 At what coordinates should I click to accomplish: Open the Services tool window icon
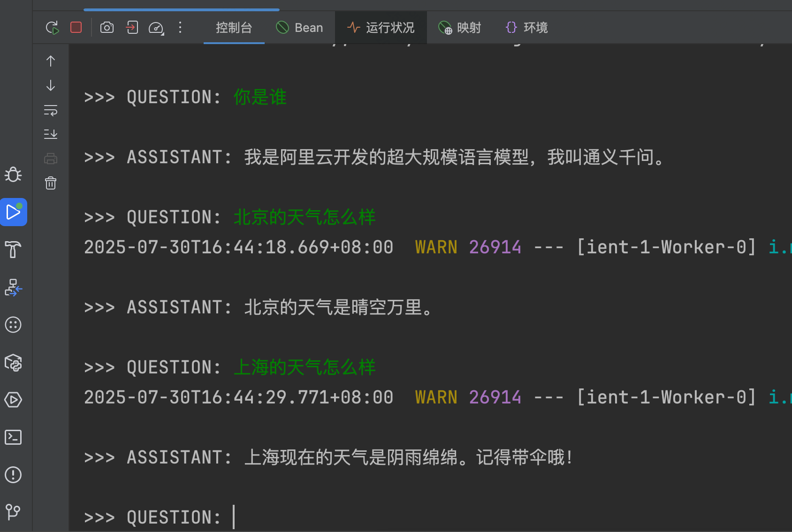click(x=13, y=400)
